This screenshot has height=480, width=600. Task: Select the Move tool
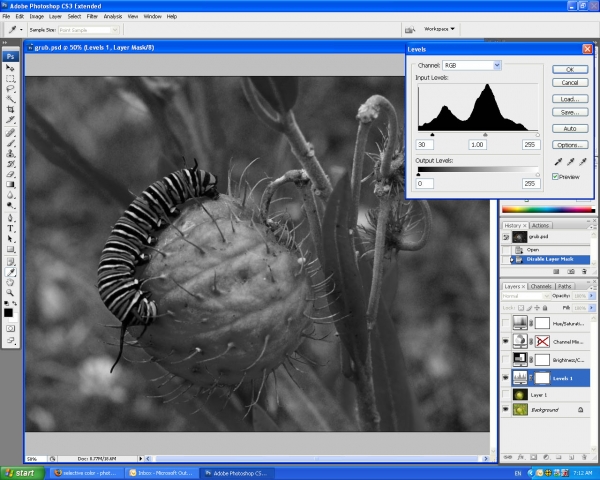pyautogui.click(x=10, y=68)
